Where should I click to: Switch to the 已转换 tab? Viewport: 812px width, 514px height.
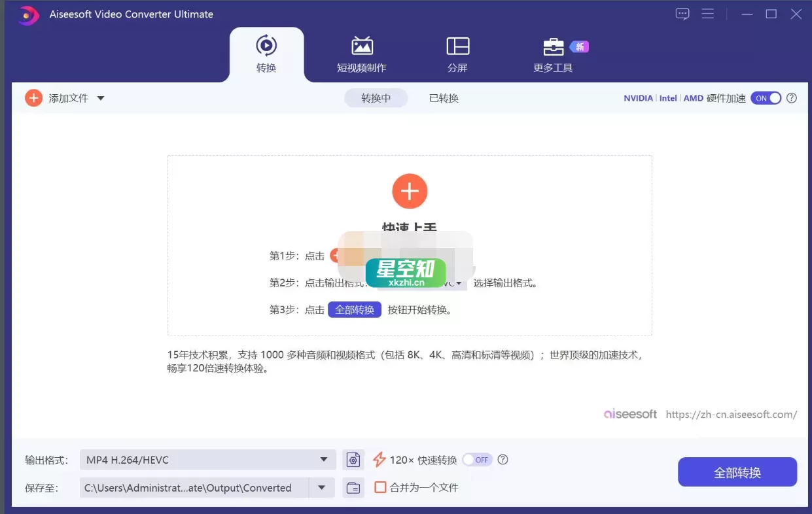pyautogui.click(x=444, y=98)
